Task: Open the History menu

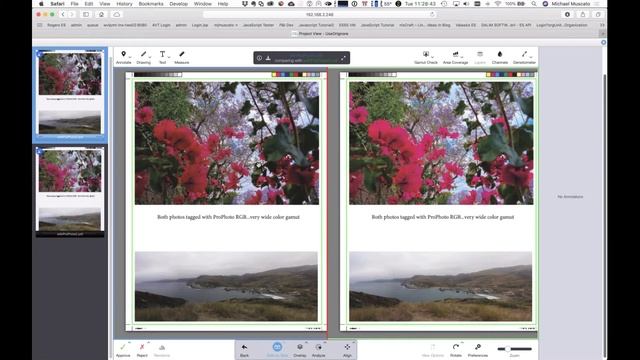Action: tap(124, 4)
